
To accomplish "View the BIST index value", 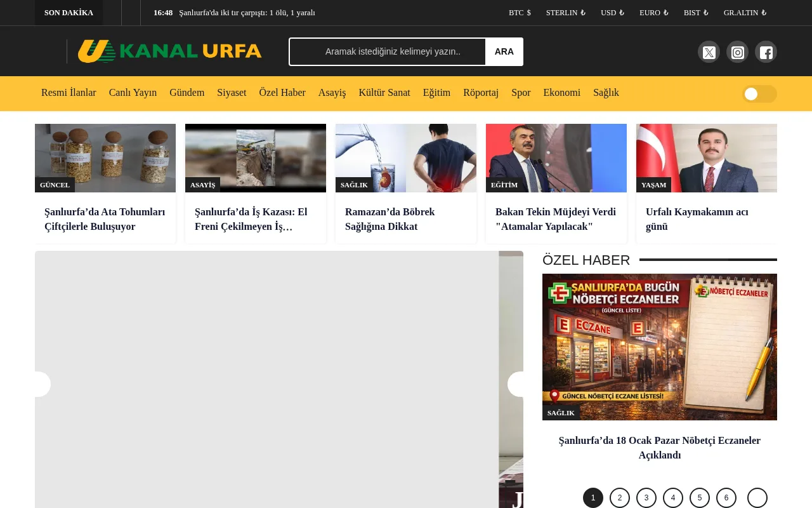I will (696, 12).
